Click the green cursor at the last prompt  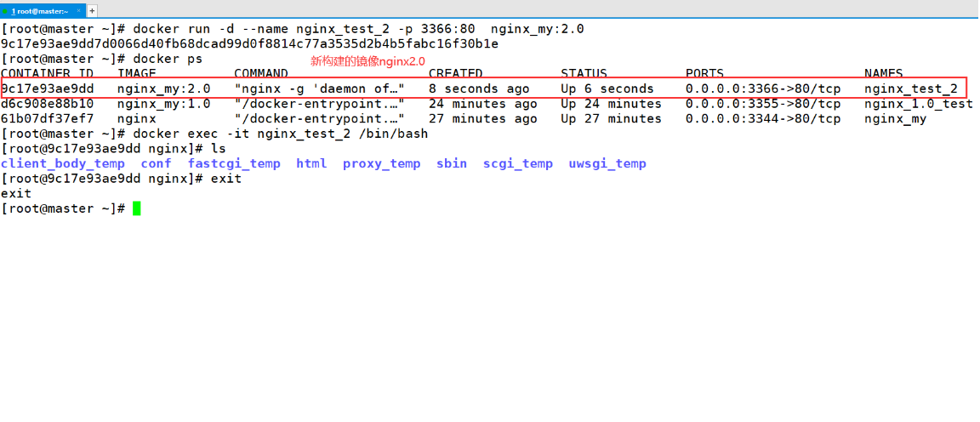pyautogui.click(x=137, y=208)
